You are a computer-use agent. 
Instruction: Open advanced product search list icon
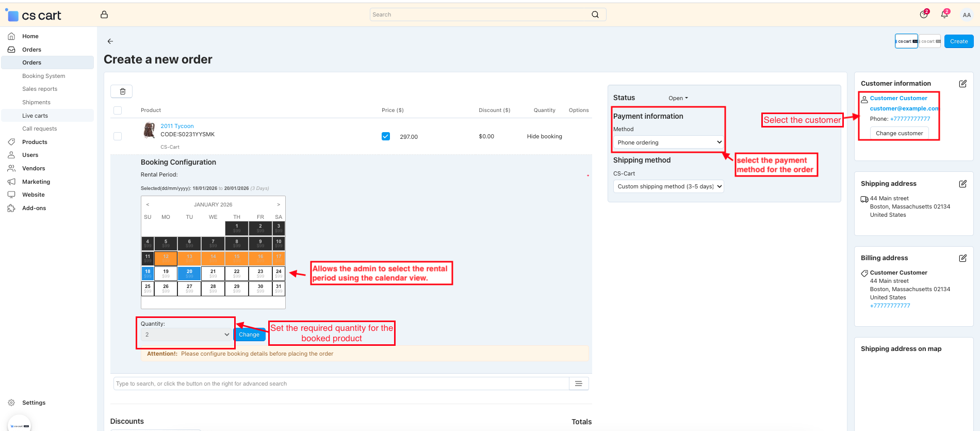click(x=578, y=384)
